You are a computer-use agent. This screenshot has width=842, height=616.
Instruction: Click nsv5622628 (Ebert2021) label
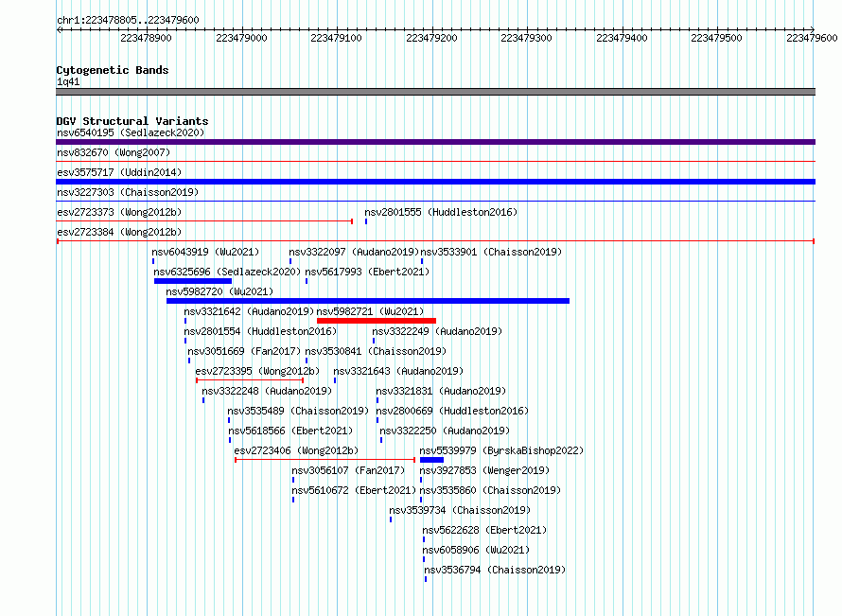click(x=484, y=530)
